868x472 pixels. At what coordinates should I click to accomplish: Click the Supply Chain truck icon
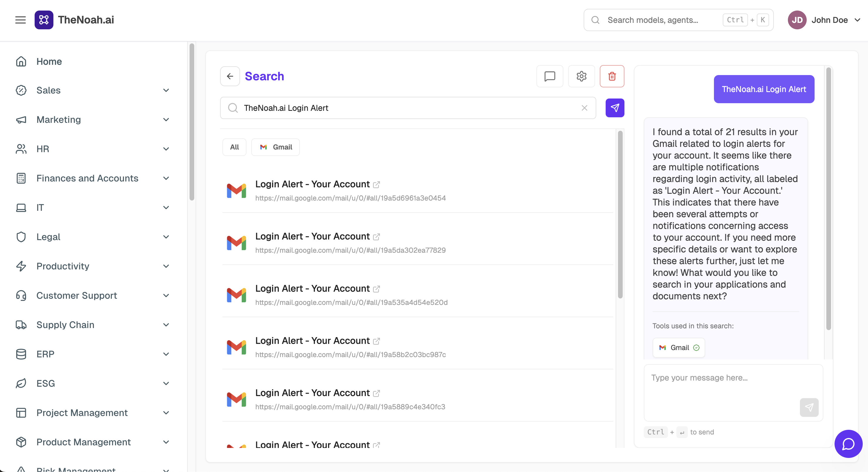[x=21, y=325]
